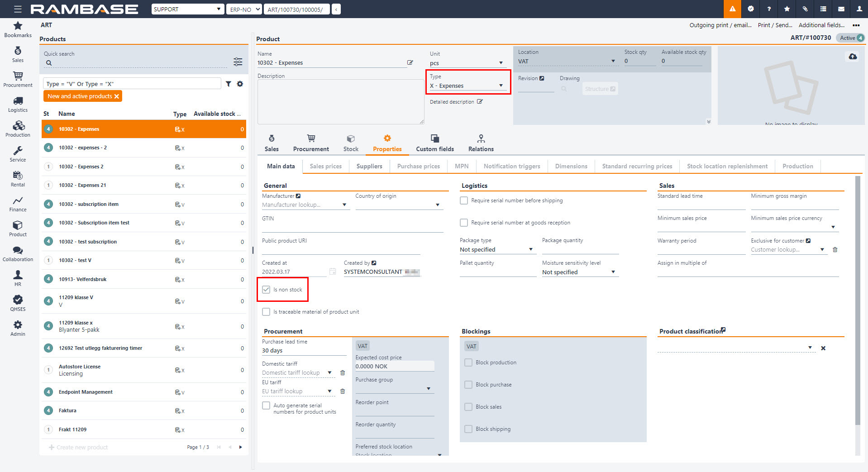Tick Require serial number before shipping

(464, 200)
